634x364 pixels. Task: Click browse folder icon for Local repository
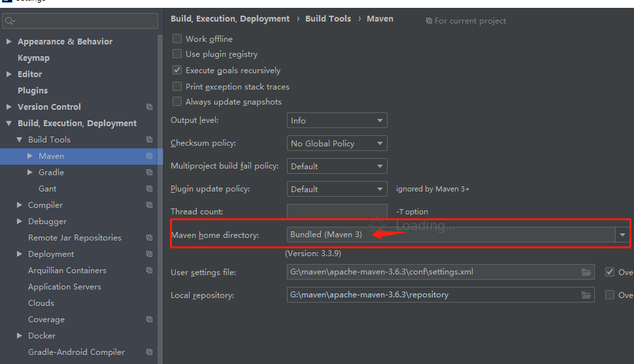pos(586,295)
